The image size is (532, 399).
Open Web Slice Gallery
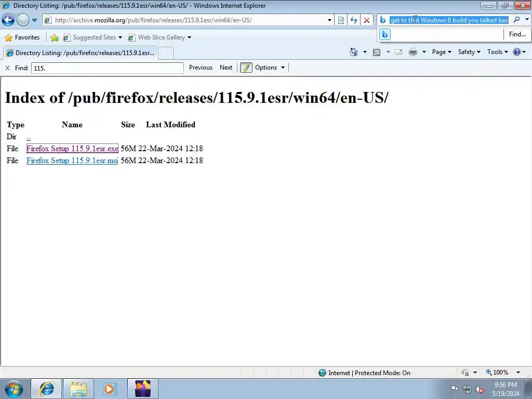[160, 37]
